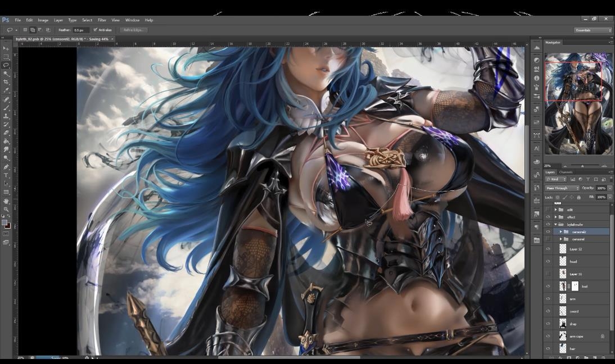Change the screen mode
Viewport: 615px width, 364px height.
point(6,243)
